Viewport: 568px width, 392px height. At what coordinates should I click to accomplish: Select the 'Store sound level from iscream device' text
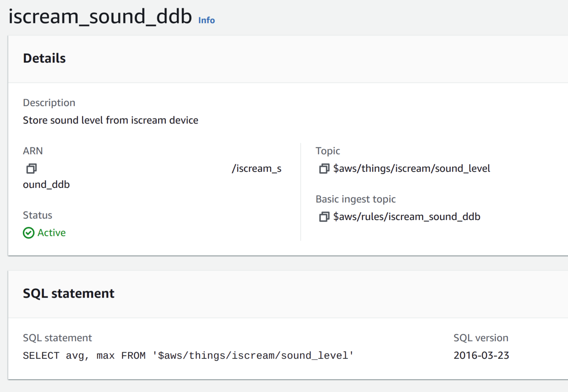pyautogui.click(x=111, y=120)
